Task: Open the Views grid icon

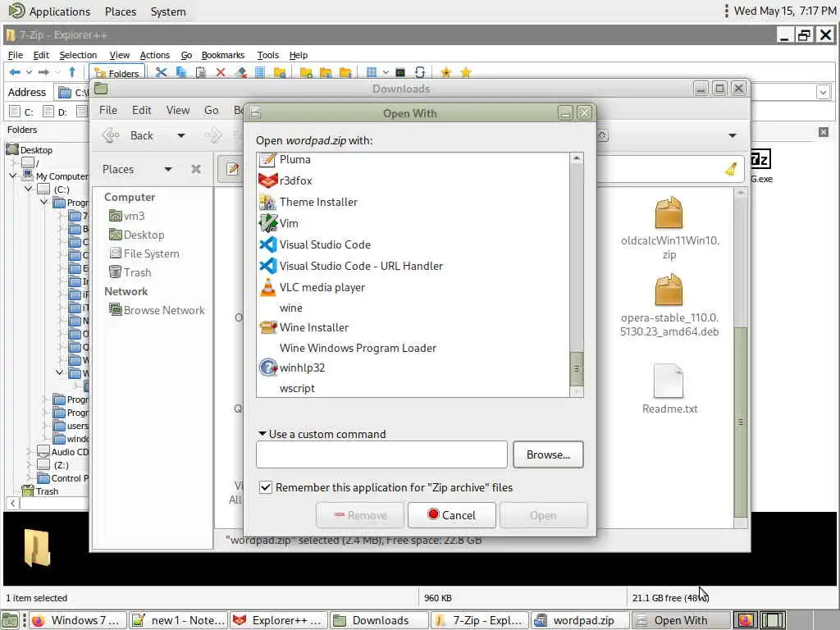Action: 372,72
